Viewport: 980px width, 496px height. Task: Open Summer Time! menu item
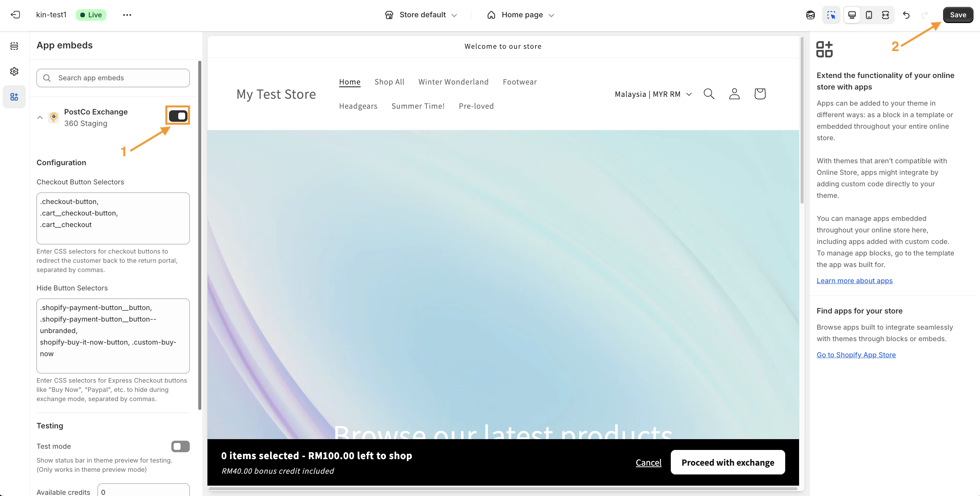point(418,106)
